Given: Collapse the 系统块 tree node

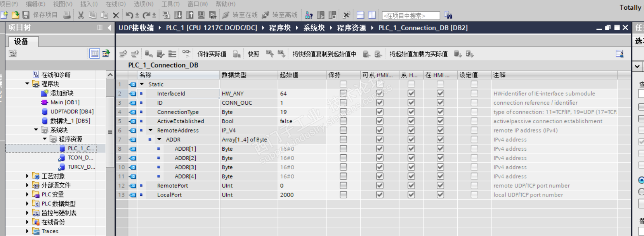Looking at the screenshot, I should point(36,130).
